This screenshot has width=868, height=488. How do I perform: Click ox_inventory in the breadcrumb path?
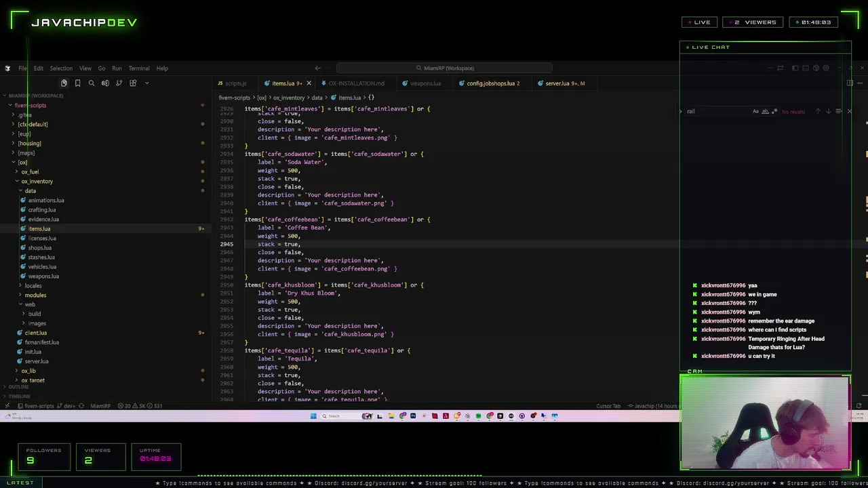pyautogui.click(x=289, y=98)
